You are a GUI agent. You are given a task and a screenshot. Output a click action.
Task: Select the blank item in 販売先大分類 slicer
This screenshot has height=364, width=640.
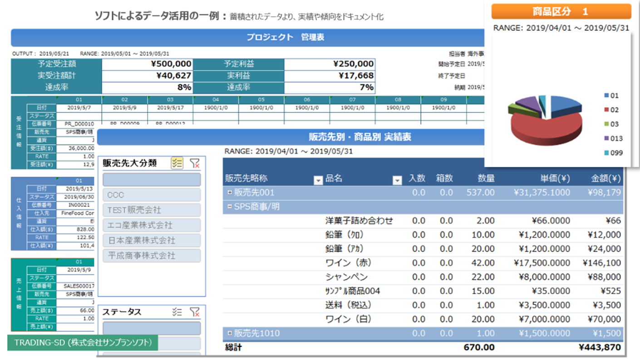(x=152, y=180)
